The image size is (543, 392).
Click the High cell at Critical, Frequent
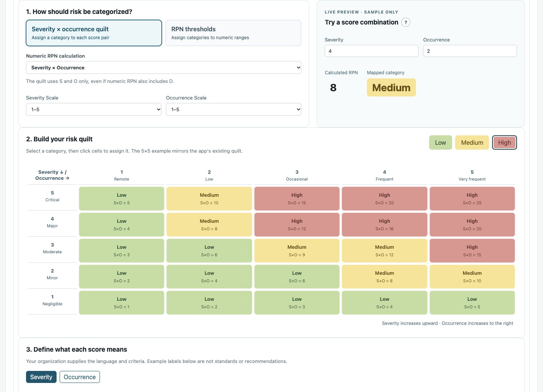coord(385,199)
